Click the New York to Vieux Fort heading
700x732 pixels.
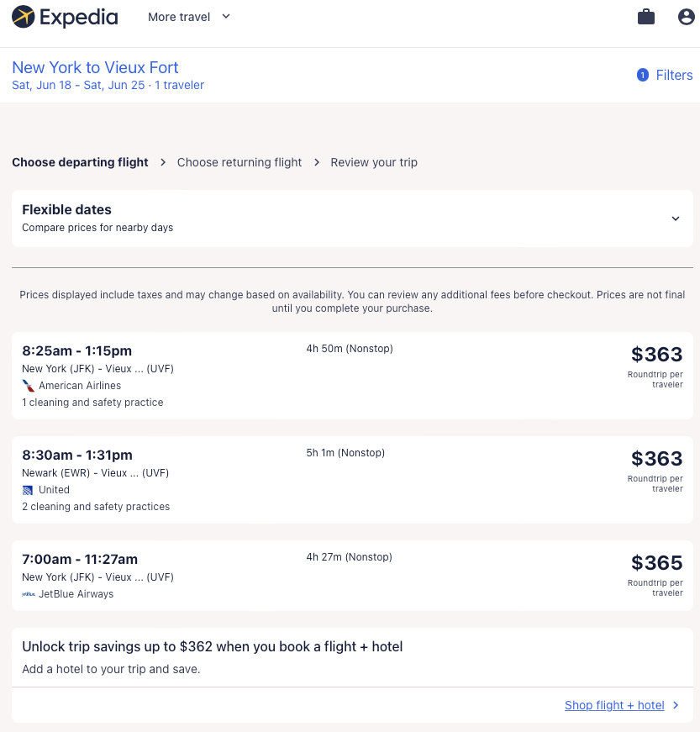point(95,67)
